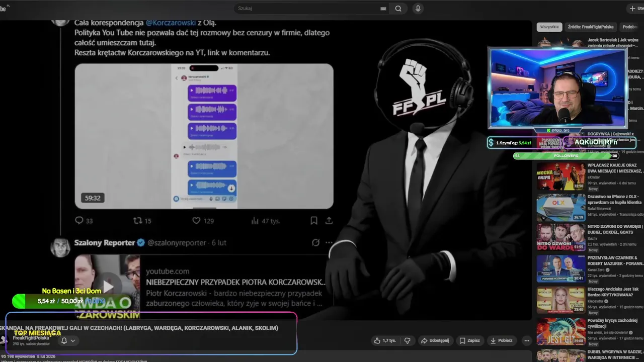This screenshot has width=644, height=362.
Task: Open Dlaczego Andziaks Jest Tak Bardzo KRYTYKOWANA
Action: (x=614, y=292)
